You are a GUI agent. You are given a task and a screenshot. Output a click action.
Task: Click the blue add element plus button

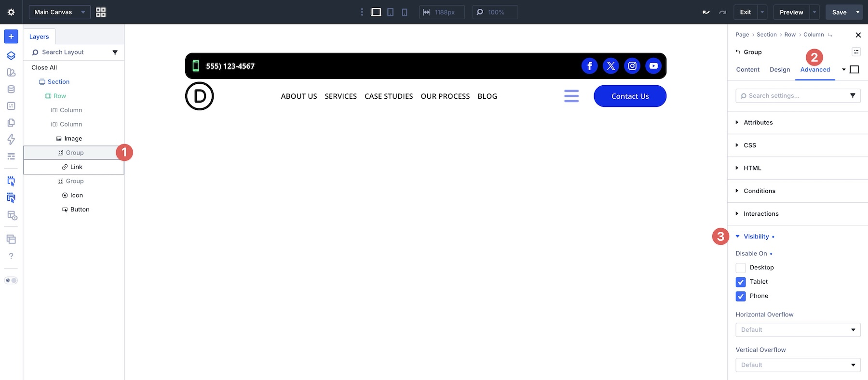pos(11,37)
